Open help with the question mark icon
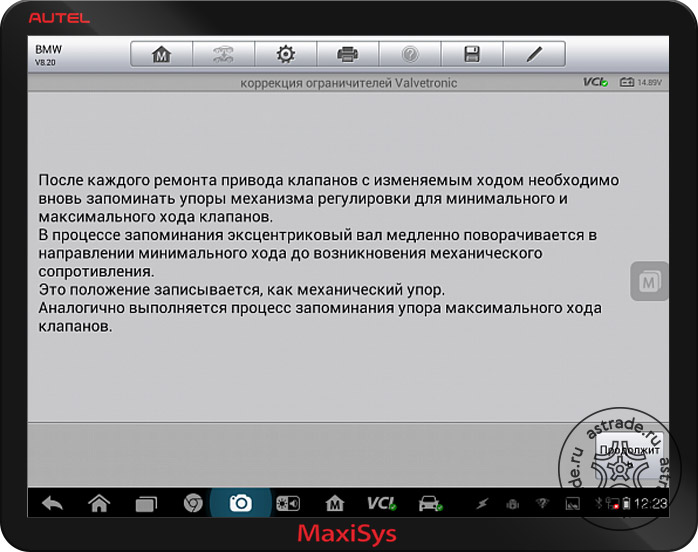Screen dimensions: 698x552 410,54
